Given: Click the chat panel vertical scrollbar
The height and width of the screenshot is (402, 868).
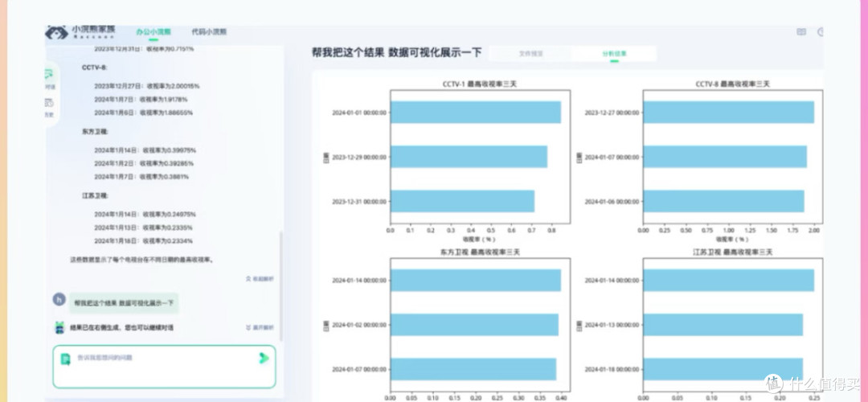Looking at the screenshot, I should pos(280,285).
